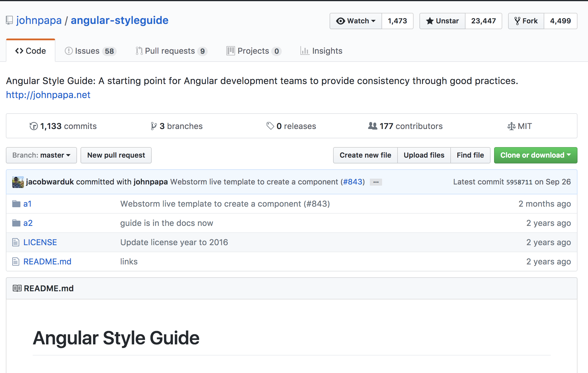Click the MIT license scale icon

pyautogui.click(x=511, y=126)
